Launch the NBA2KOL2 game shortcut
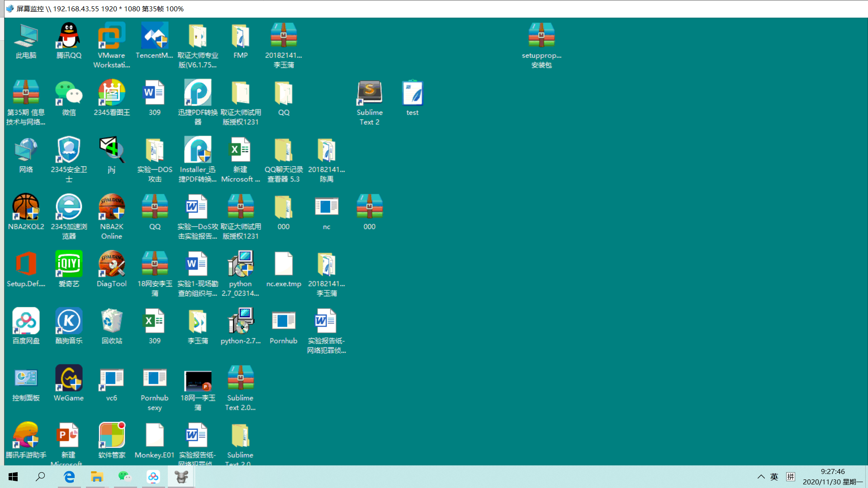The width and height of the screenshot is (868, 488). coord(26,213)
